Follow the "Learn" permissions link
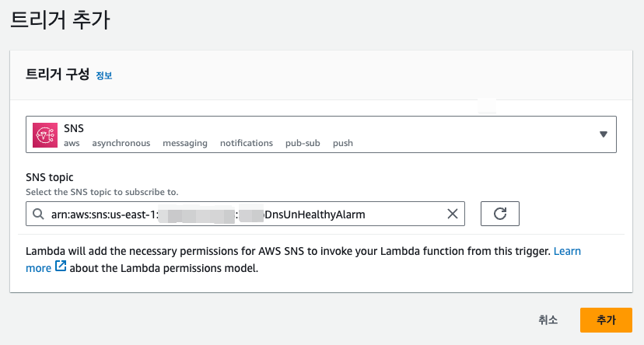 [x=567, y=251]
